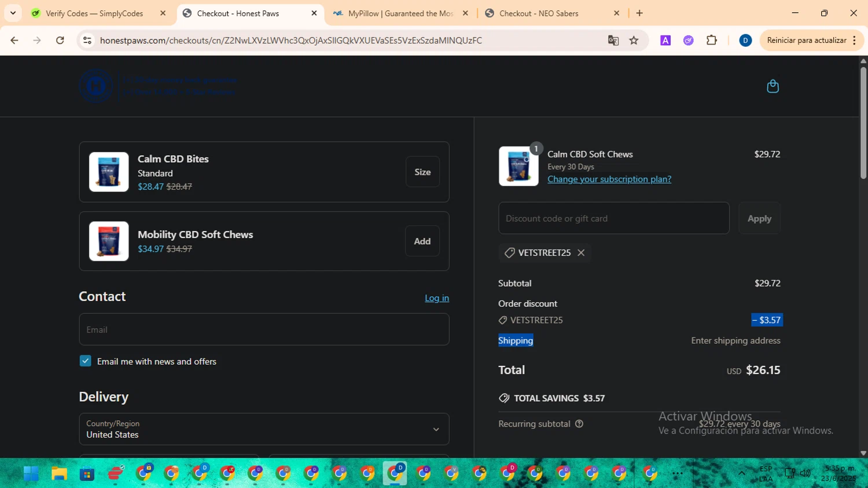The height and width of the screenshot is (488, 868).
Task: Open the volume speaker tray icon
Action: coord(806,473)
